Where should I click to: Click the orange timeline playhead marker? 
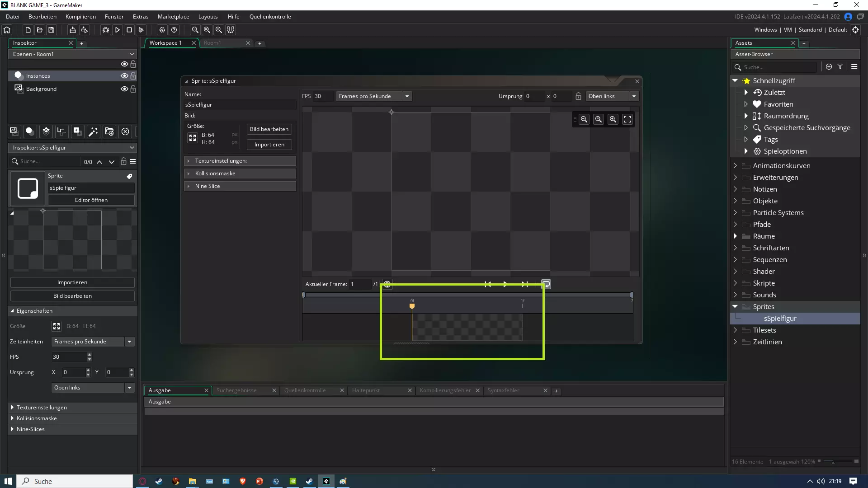(412, 306)
